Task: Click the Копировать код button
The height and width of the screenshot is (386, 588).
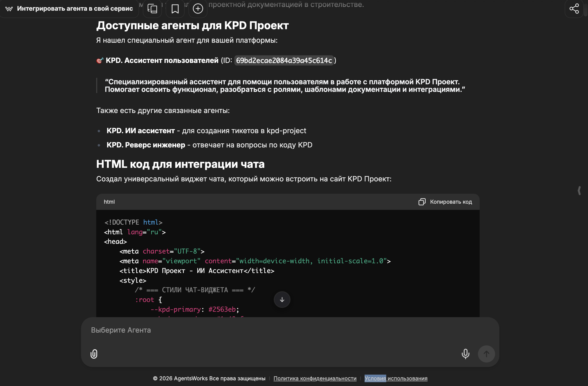Action: click(445, 202)
